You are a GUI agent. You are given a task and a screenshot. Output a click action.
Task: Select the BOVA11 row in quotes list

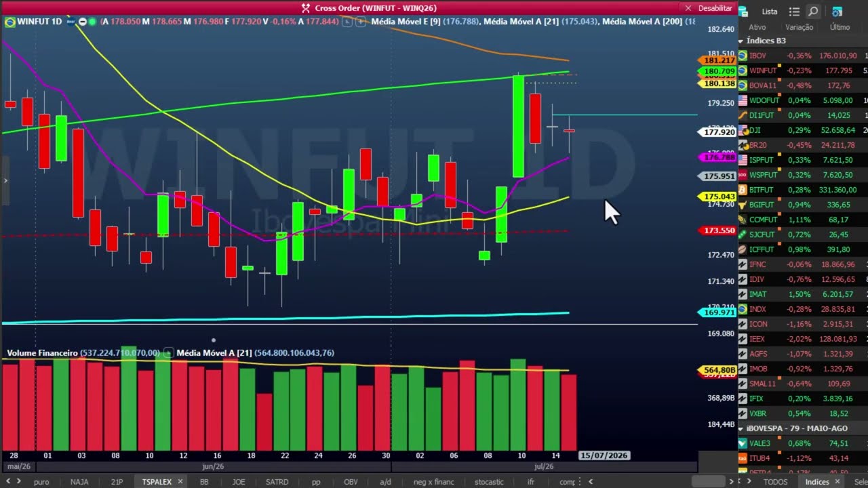coord(803,85)
